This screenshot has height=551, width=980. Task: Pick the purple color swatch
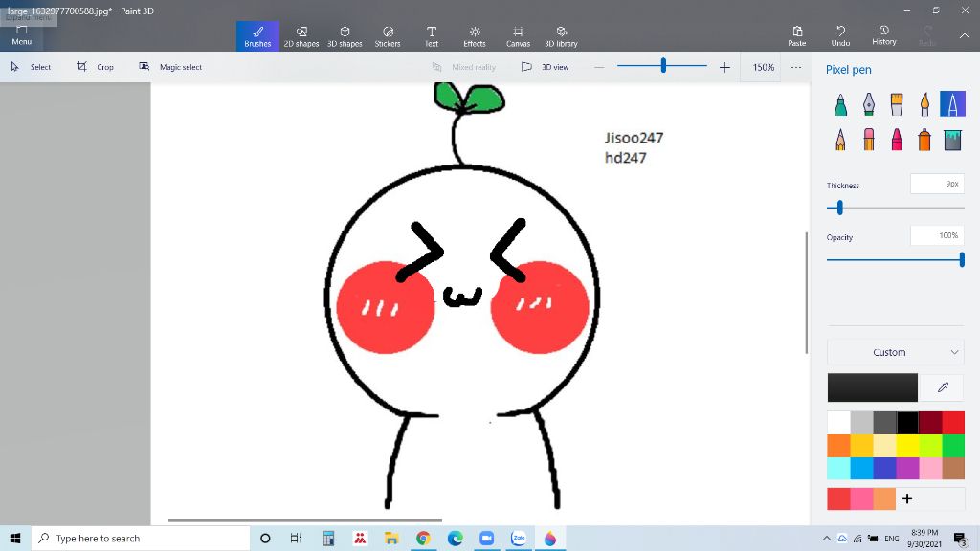[907, 468]
